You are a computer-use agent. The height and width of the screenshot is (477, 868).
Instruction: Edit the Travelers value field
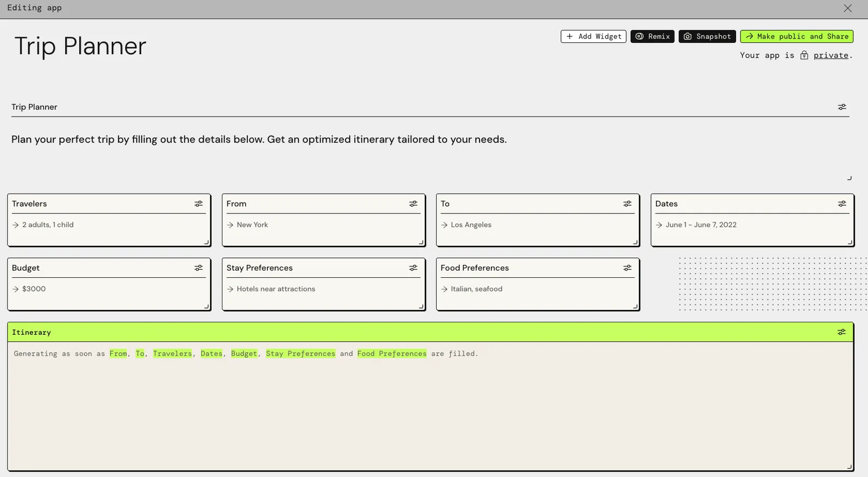(108, 225)
